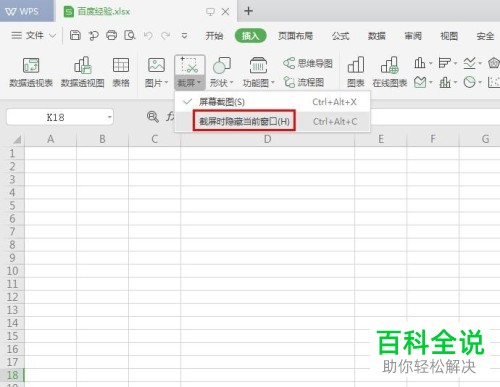Open the 数据 tab
Viewport: 500px width, 387px height.
(377, 36)
